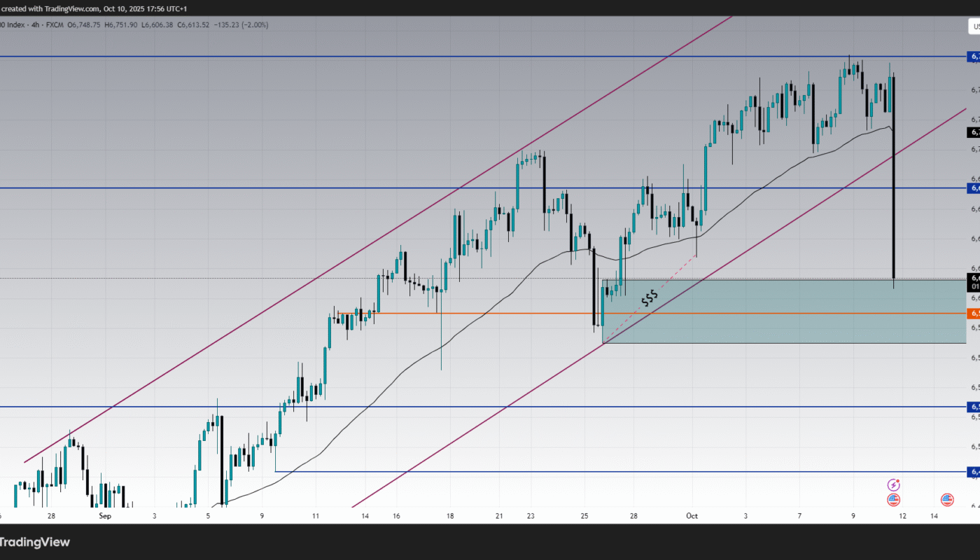Select the Sep label on the time axis
This screenshot has width=980, height=560.
104,516
